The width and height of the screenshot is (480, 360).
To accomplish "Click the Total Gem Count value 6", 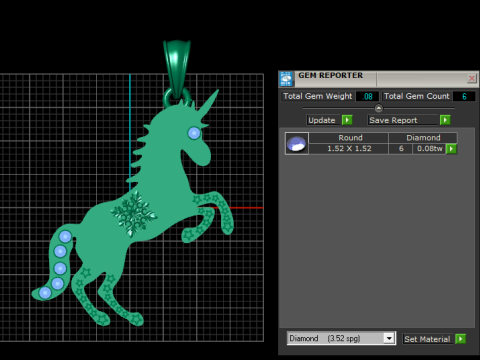I will point(464,96).
